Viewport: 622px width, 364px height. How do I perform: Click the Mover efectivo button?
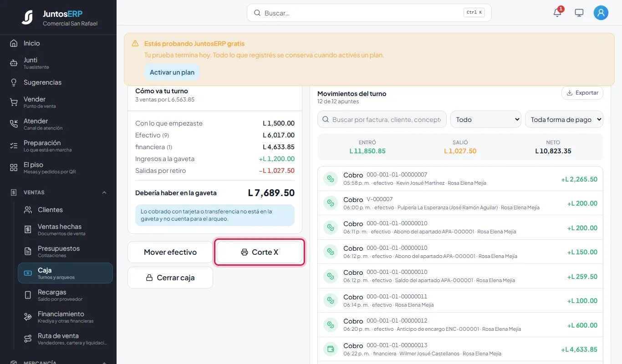coord(170,252)
